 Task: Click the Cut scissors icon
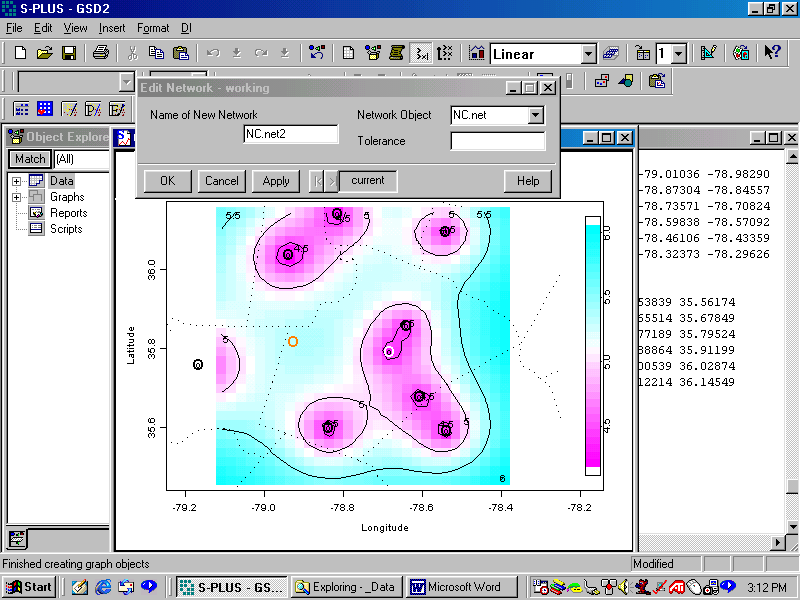point(132,53)
